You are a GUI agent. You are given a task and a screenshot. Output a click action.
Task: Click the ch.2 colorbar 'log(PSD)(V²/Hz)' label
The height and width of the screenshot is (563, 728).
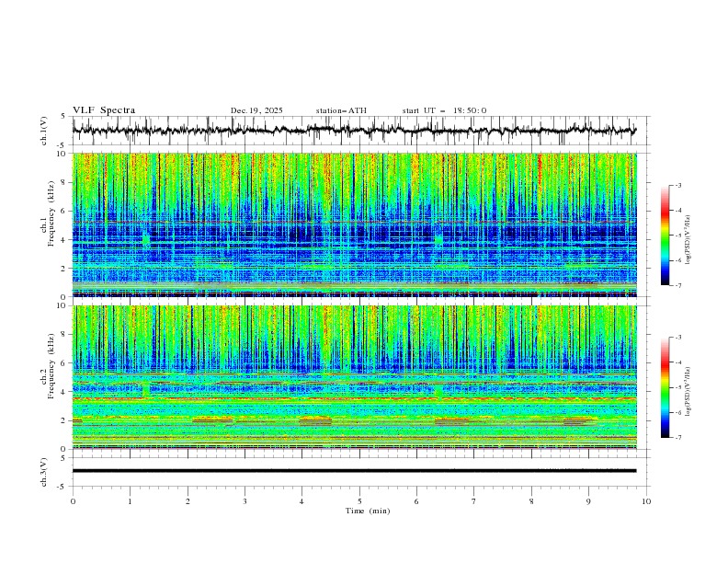click(688, 392)
